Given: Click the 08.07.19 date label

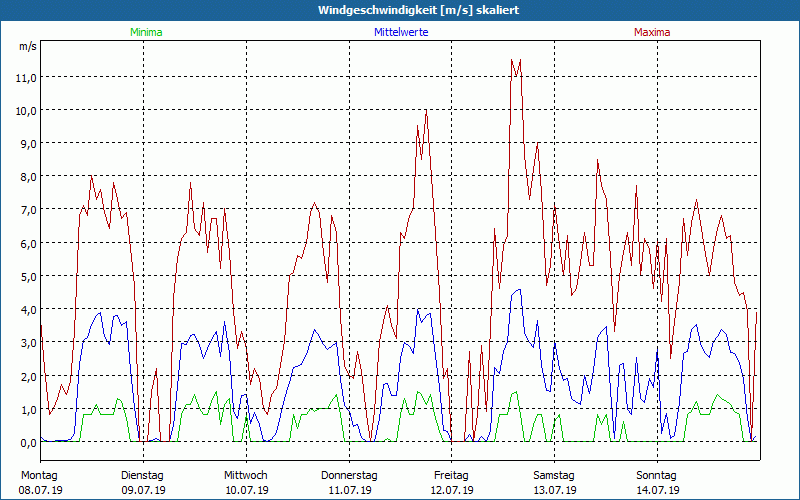Looking at the screenshot, I should pos(40,490).
